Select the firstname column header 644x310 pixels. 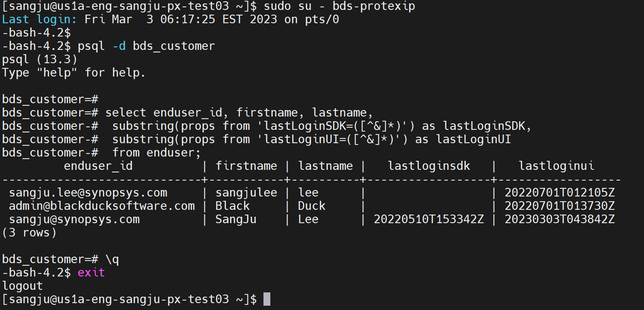246,166
